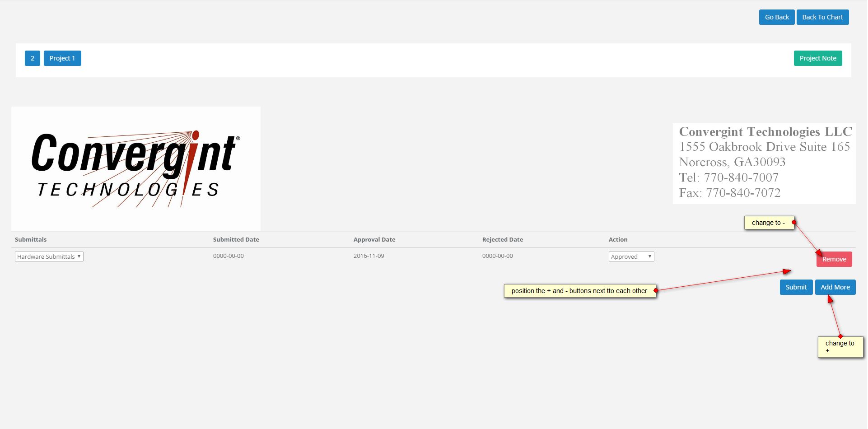
Task: Remove the Hardware Submittals row
Action: tap(834, 259)
